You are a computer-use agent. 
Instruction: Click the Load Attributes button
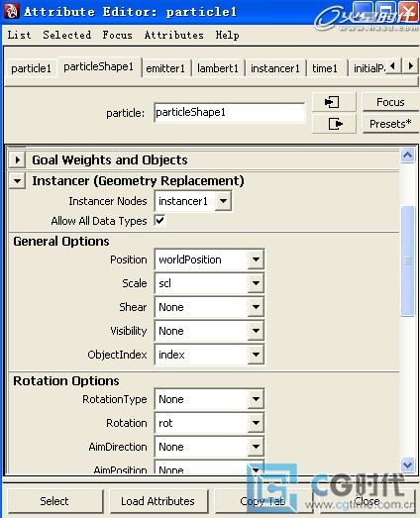click(x=157, y=501)
